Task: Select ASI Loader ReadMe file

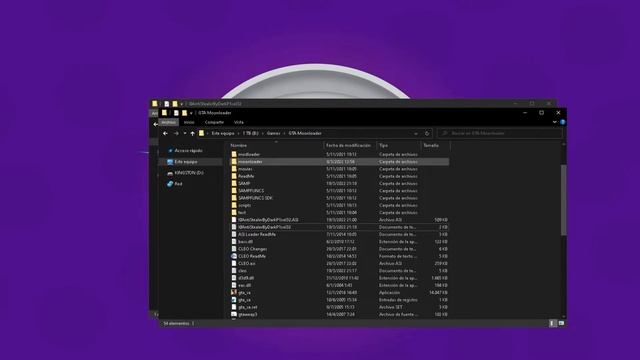Action: 340,234
